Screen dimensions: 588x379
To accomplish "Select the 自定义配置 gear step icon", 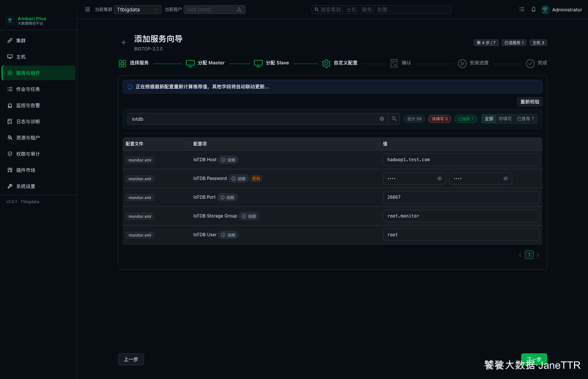I will (x=326, y=64).
